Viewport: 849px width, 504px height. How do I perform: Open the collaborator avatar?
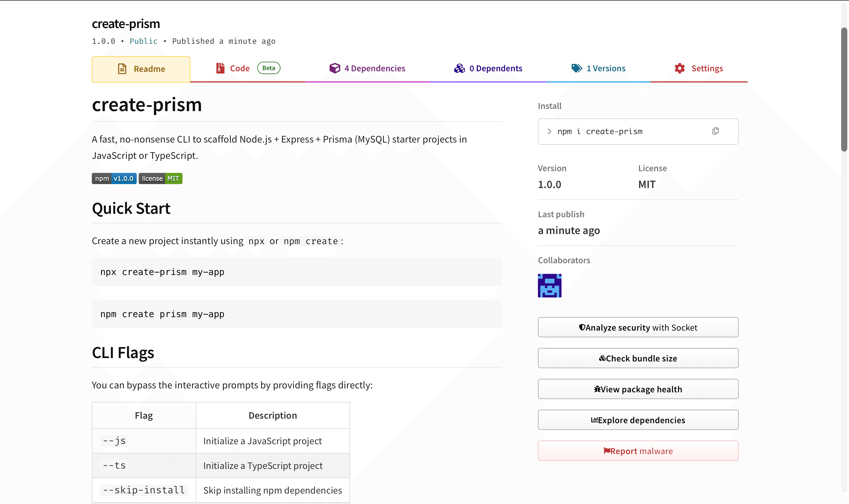click(x=549, y=286)
